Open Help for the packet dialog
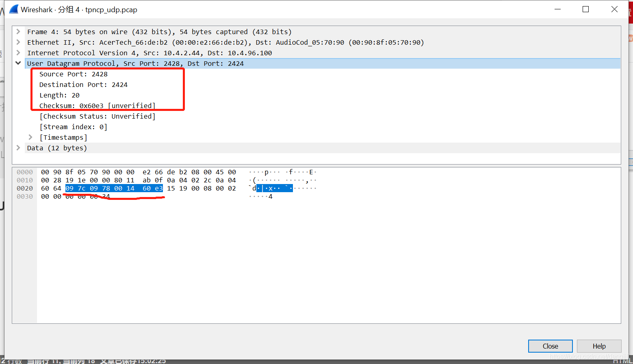633x364 pixels. tap(599, 346)
